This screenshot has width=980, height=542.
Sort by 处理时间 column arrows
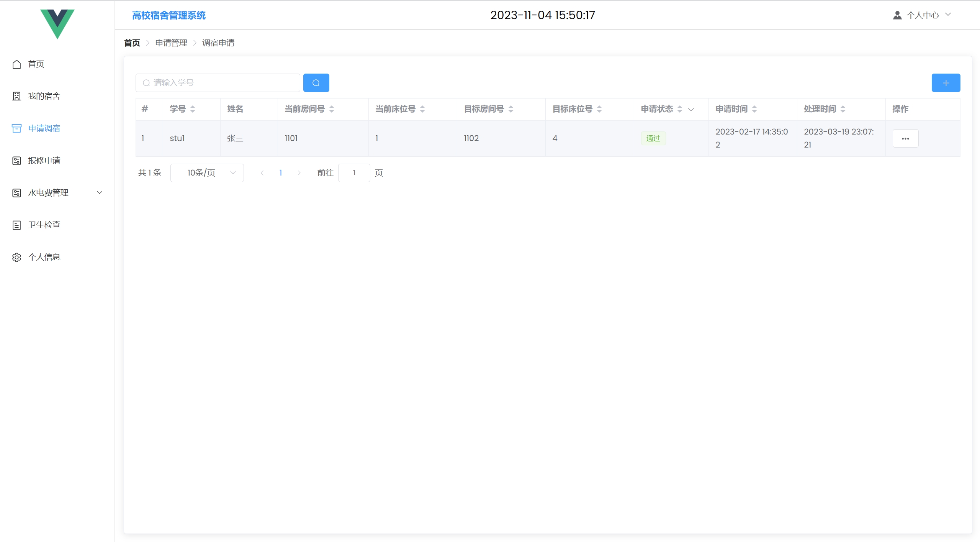click(843, 109)
